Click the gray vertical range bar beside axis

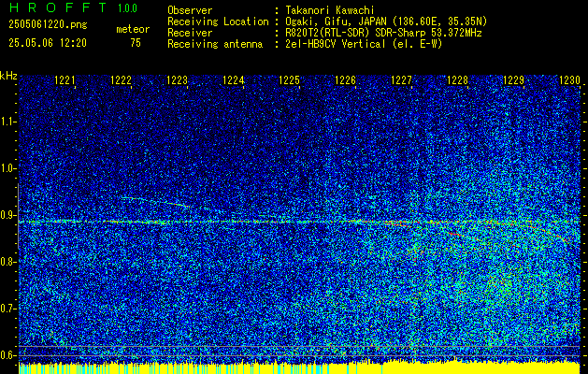[18, 216]
